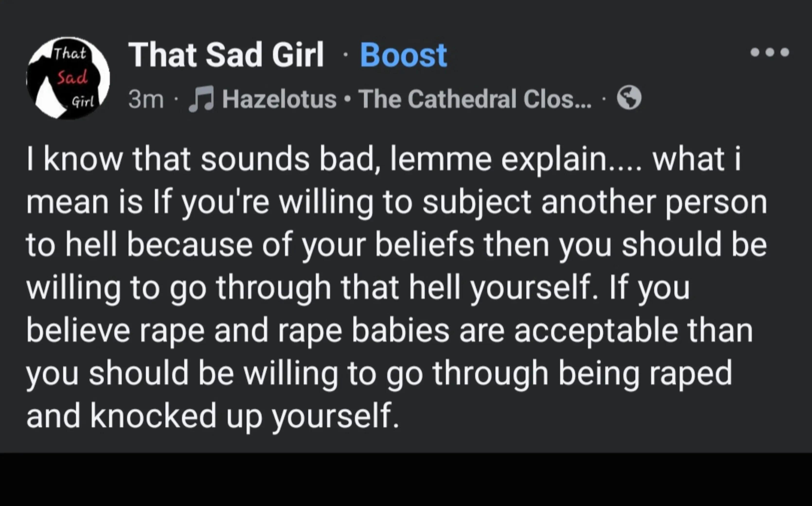The width and height of the screenshot is (812, 506).
Task: Open the three-dot post options menu
Action: [x=769, y=53]
